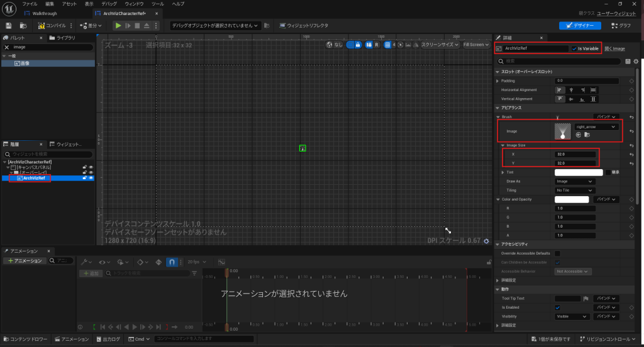Select horizontal alignment fill icon
This screenshot has height=347, width=644.
pyautogui.click(x=594, y=90)
